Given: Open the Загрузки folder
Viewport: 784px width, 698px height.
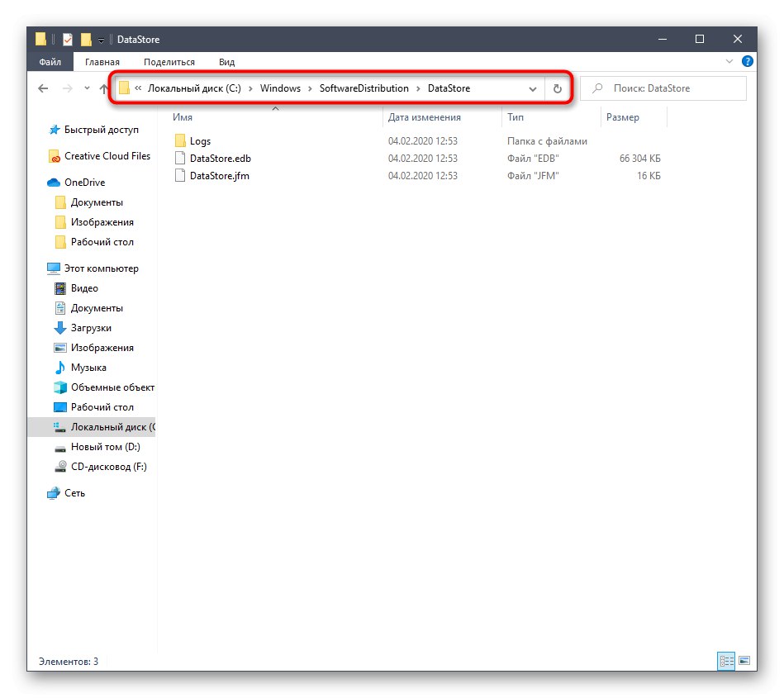Looking at the screenshot, I should tap(91, 328).
